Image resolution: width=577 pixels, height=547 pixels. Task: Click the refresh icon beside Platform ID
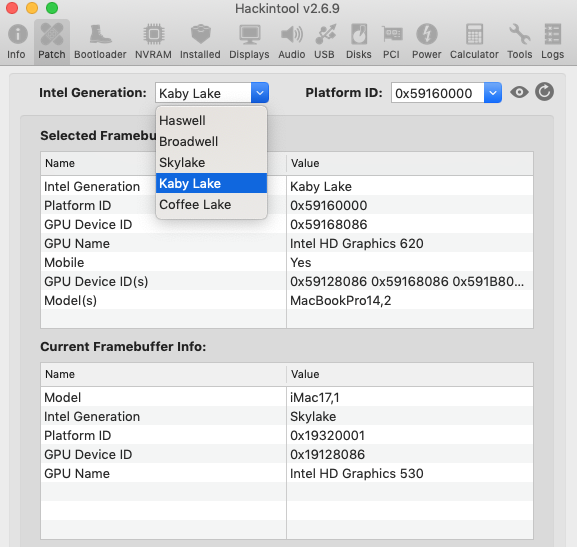(x=544, y=92)
